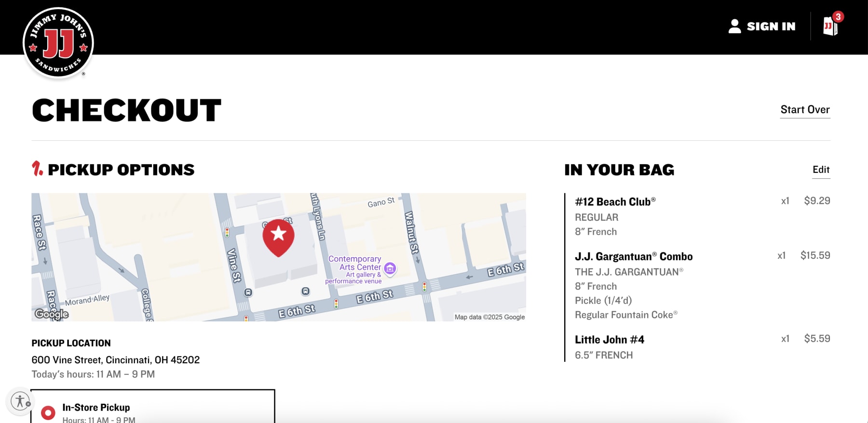Click Start Over link

click(x=805, y=110)
